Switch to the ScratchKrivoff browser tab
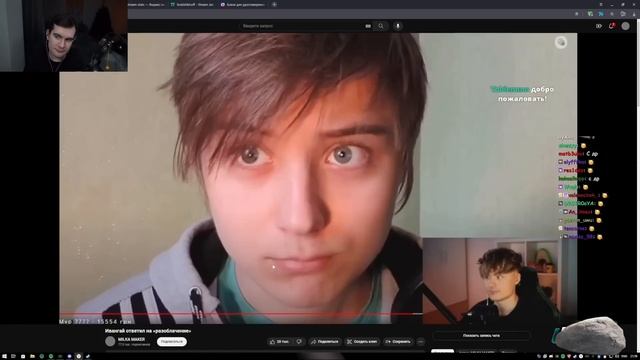Image resolution: width=640 pixels, height=360 pixels. tap(192, 4)
